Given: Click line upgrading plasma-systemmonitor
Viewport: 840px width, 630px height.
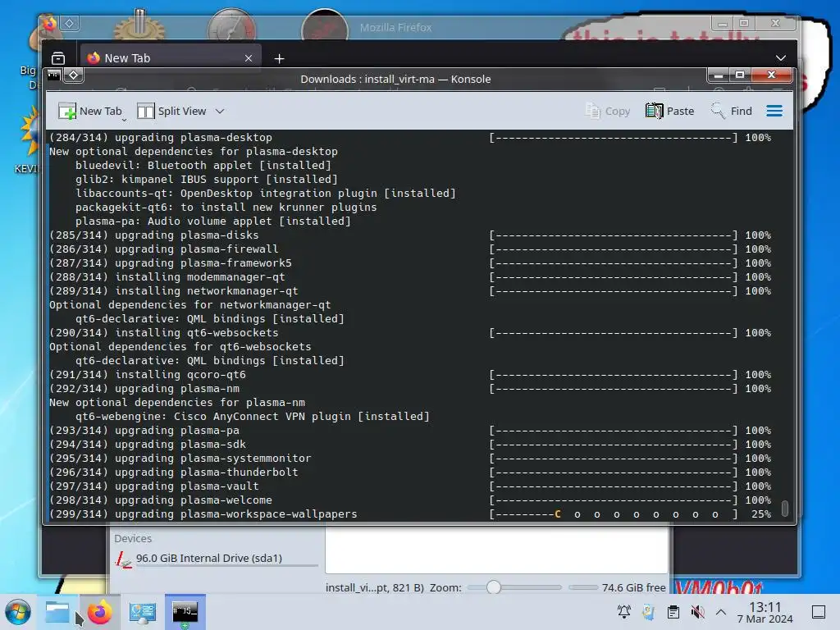Looking at the screenshot, I should click(410, 459).
